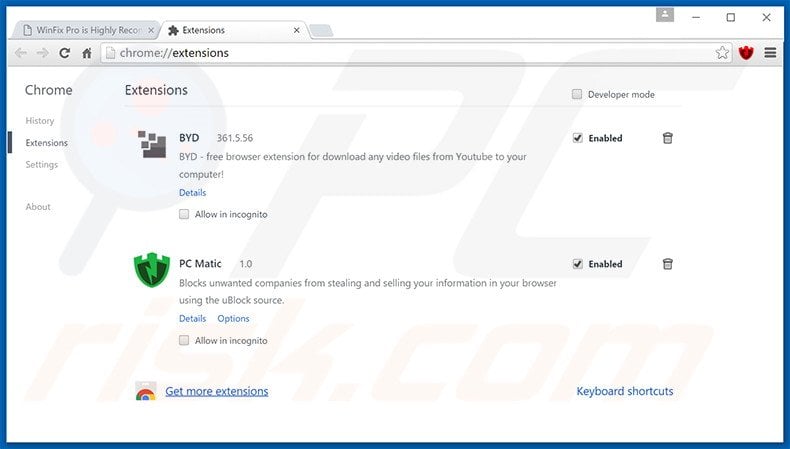Image resolution: width=790 pixels, height=449 pixels.
Task: Open About in sidebar
Action: click(38, 207)
